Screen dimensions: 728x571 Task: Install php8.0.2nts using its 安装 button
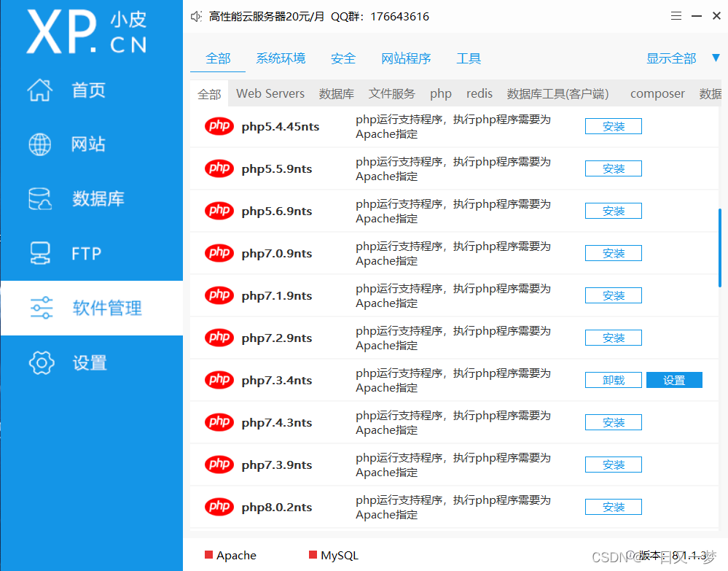point(613,506)
